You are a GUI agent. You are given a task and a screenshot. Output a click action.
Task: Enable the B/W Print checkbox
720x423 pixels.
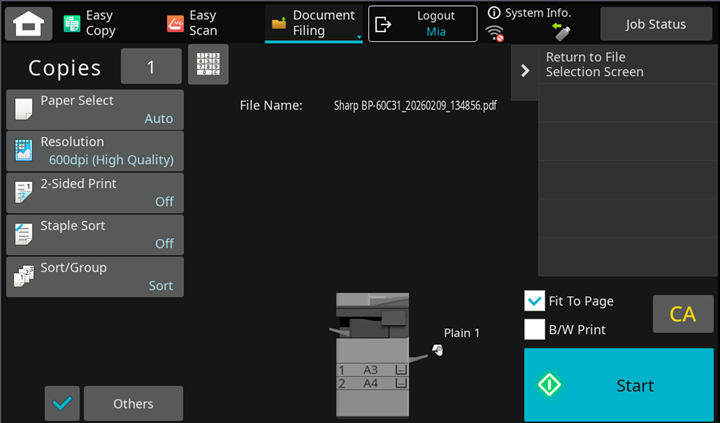[x=535, y=329]
